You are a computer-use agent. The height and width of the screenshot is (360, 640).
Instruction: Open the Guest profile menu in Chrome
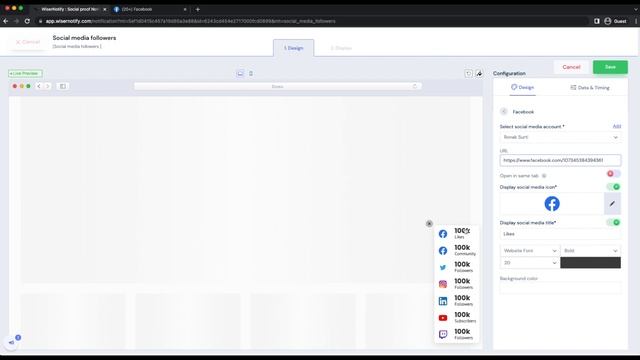(x=616, y=21)
